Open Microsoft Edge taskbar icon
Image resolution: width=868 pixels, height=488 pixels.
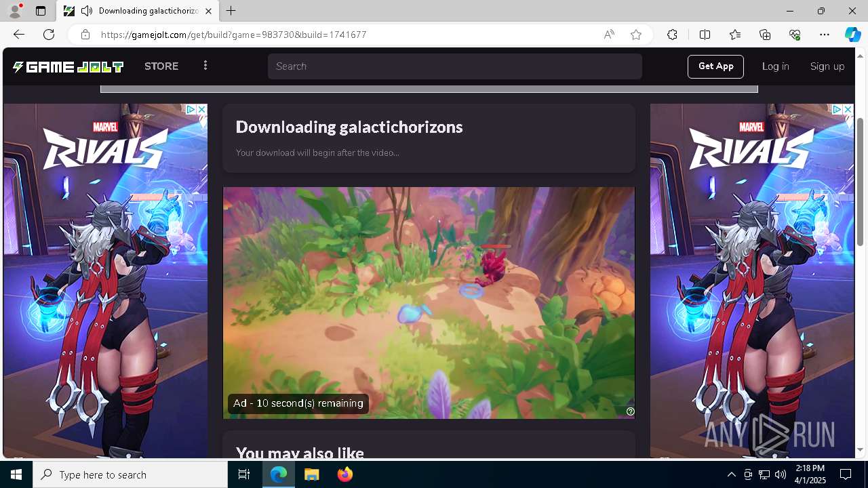coord(279,474)
